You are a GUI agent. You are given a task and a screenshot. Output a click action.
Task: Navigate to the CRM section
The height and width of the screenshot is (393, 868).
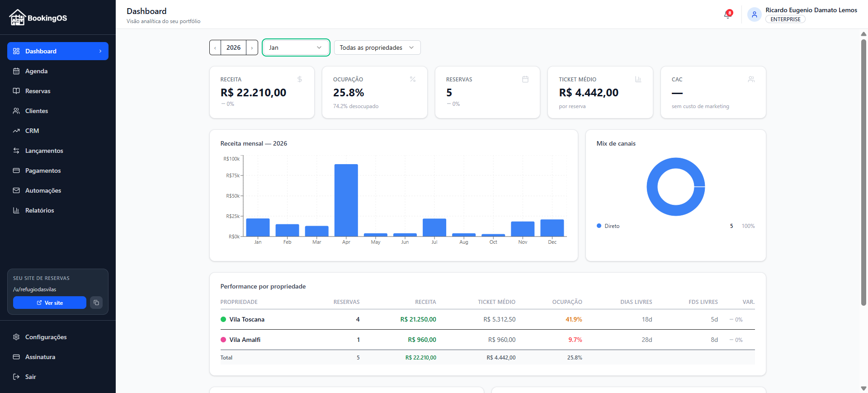point(32,131)
